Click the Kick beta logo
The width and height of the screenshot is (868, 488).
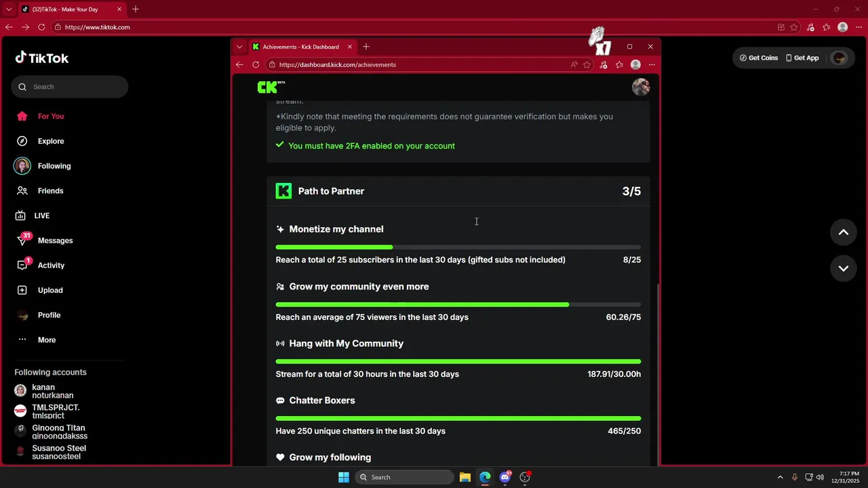tap(271, 87)
